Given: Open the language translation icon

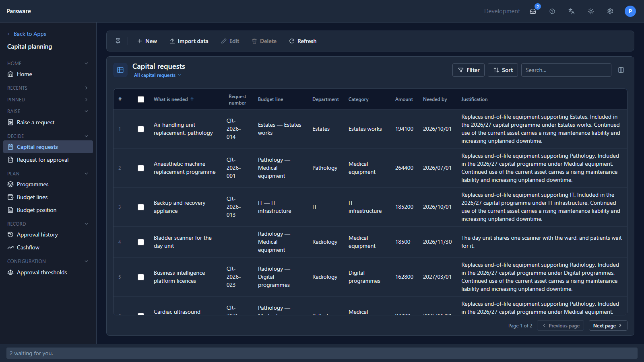Looking at the screenshot, I should point(572,11).
